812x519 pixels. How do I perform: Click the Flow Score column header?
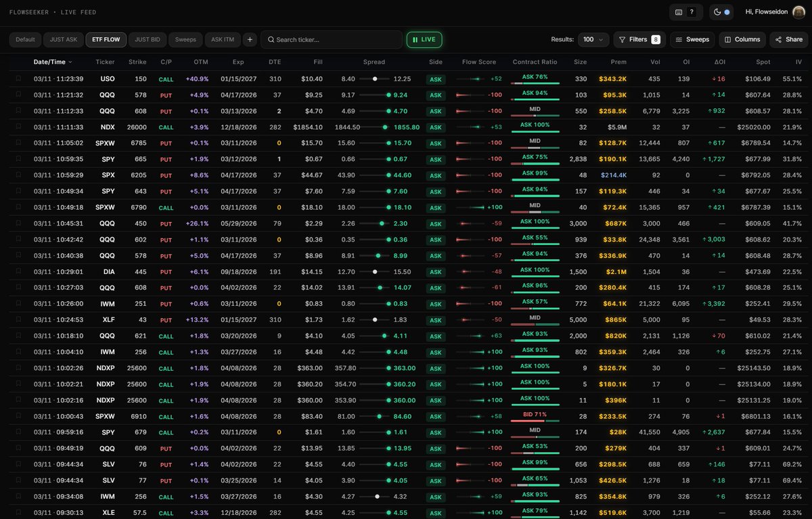coord(479,62)
